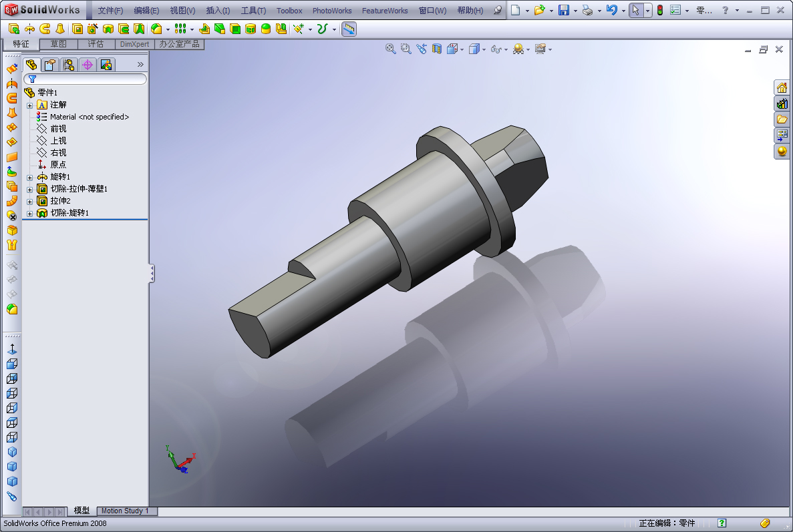Open the Fillet dropdown arrow

click(168, 29)
